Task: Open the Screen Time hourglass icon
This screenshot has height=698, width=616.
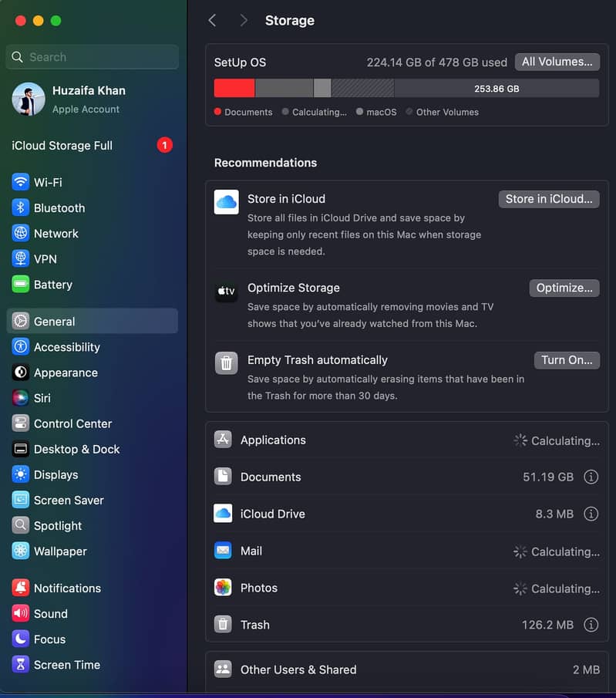Action: point(21,665)
